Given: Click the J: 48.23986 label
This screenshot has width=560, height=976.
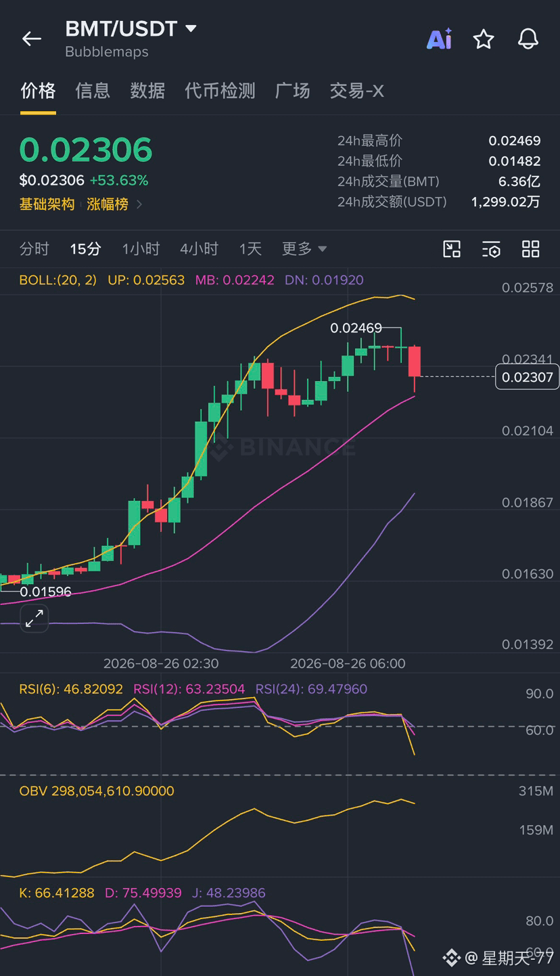Looking at the screenshot, I should coord(229,893).
